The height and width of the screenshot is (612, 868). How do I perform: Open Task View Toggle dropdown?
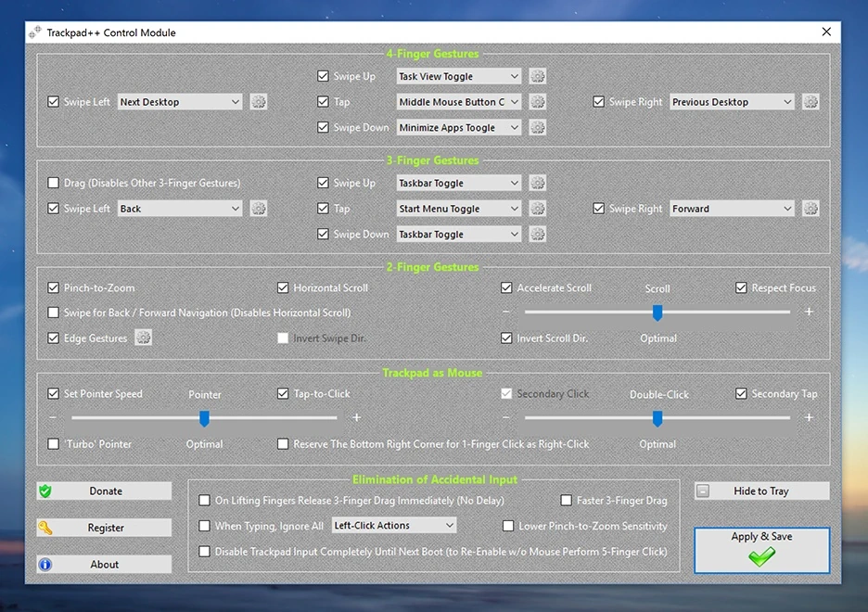point(459,76)
